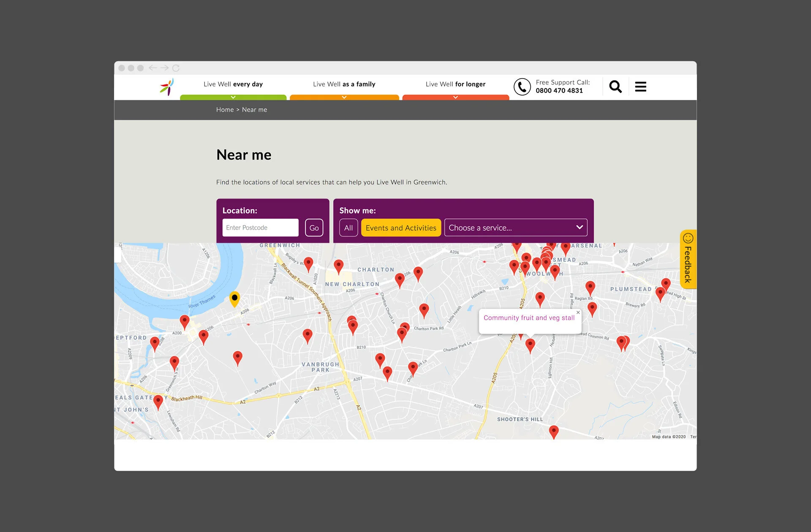Click red pin above Vanbrugh Park label
This screenshot has height=532, width=811.
308,336
